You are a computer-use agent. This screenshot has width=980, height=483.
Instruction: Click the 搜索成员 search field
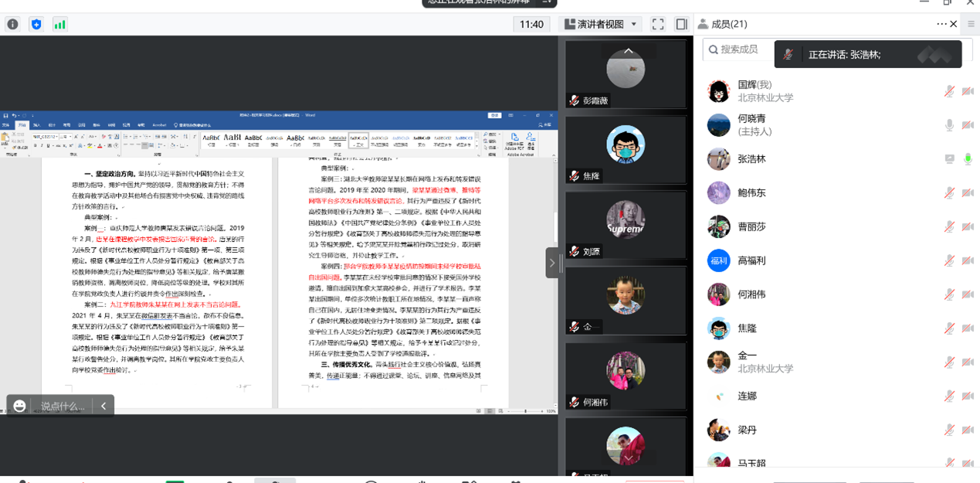click(x=739, y=49)
